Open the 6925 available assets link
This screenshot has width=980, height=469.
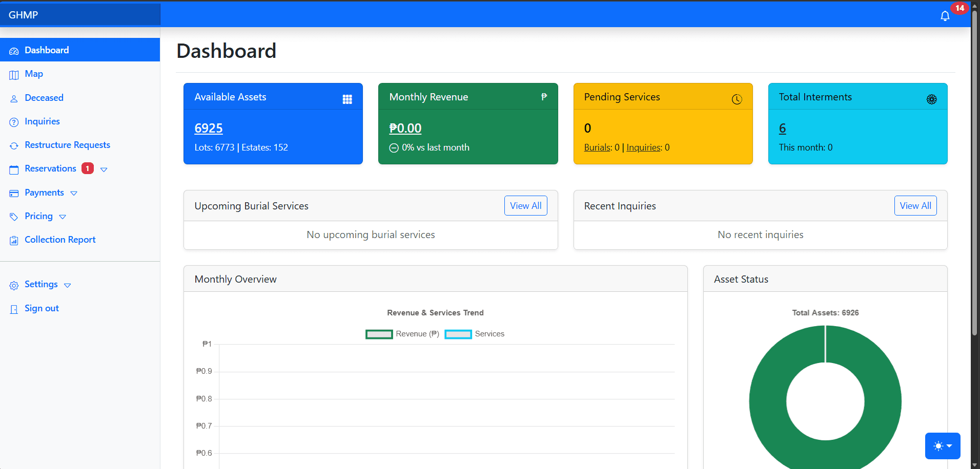pos(209,129)
